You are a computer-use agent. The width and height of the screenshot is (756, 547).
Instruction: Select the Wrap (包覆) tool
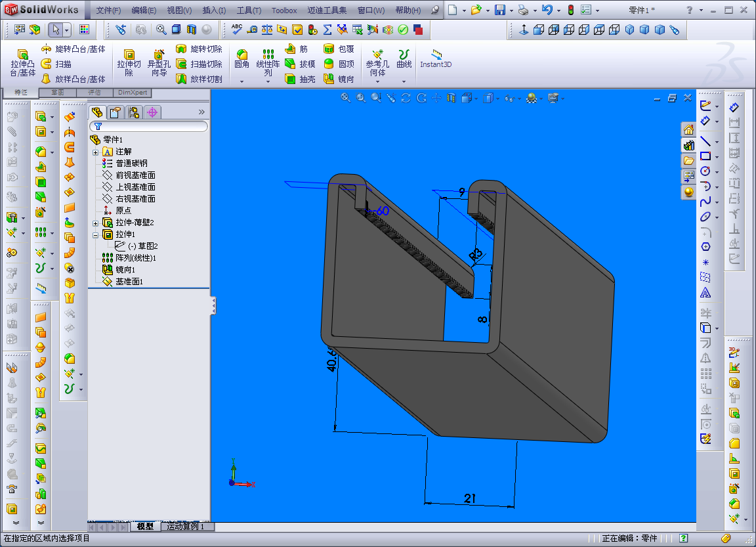pyautogui.click(x=339, y=49)
